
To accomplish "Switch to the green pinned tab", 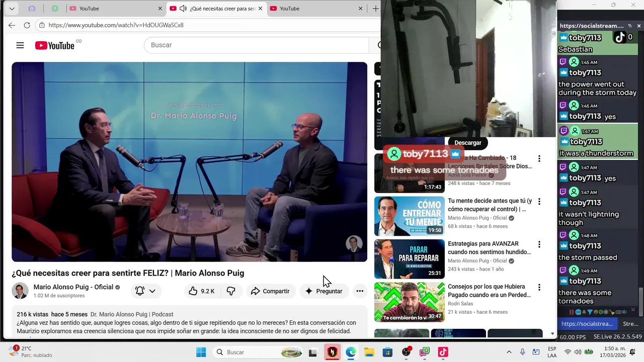I will 55,9.
